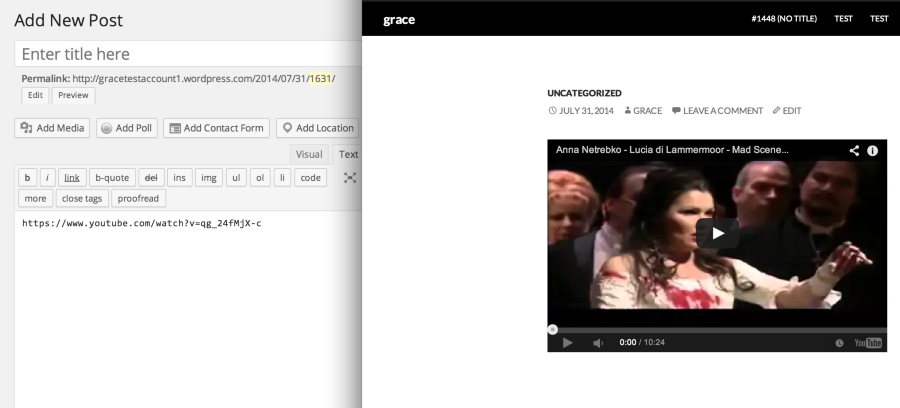Click the Preview button under permalink
This screenshot has height=408, width=900.
point(73,95)
